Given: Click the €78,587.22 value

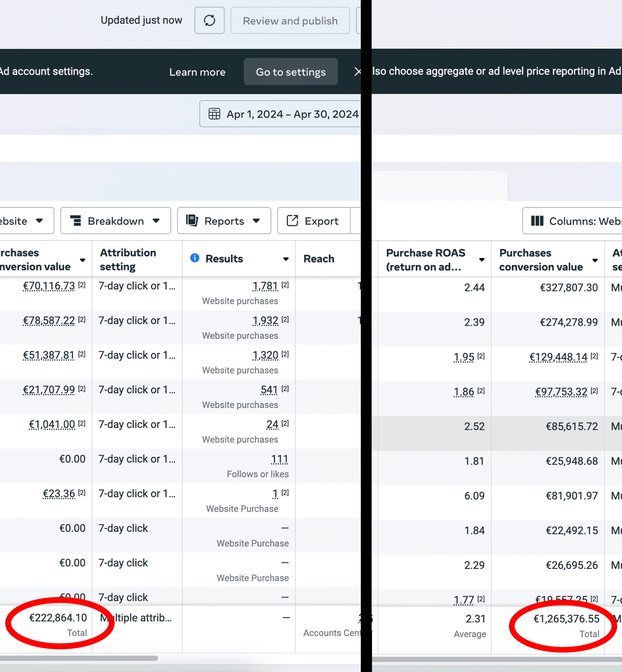Looking at the screenshot, I should (x=49, y=321).
